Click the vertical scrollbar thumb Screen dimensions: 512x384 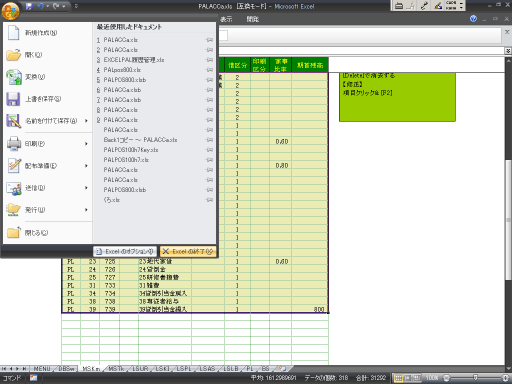click(508, 220)
